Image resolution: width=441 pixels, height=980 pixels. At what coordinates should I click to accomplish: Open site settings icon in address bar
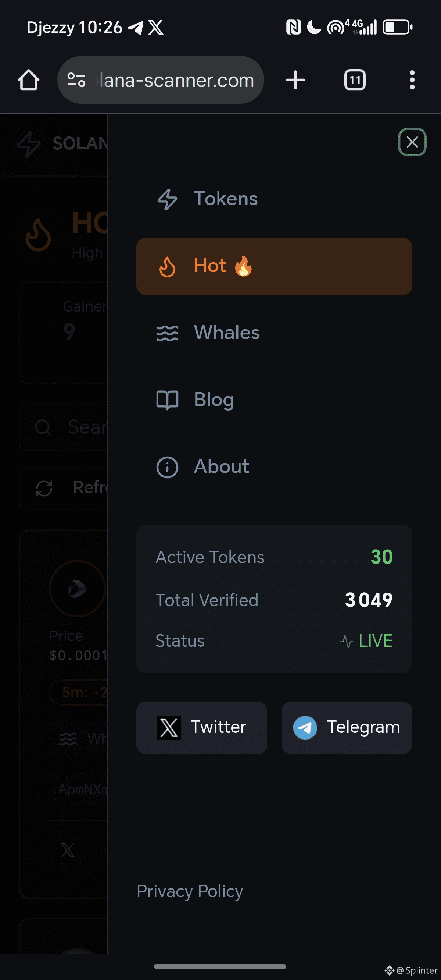click(76, 80)
